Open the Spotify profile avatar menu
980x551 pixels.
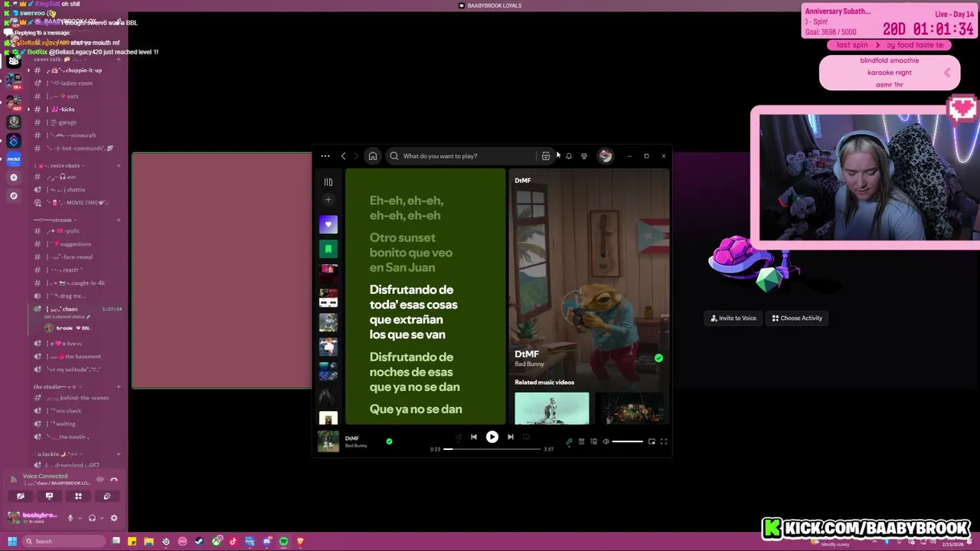click(606, 156)
